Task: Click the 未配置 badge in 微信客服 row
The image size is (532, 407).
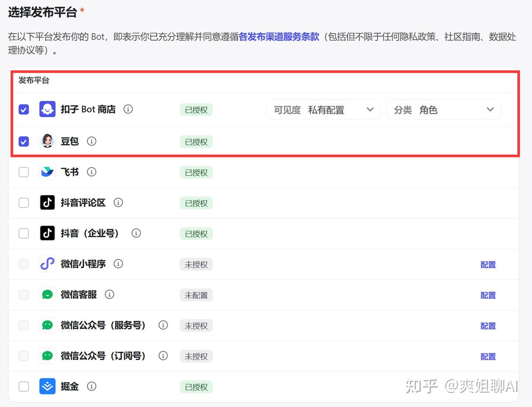Action: (x=196, y=295)
